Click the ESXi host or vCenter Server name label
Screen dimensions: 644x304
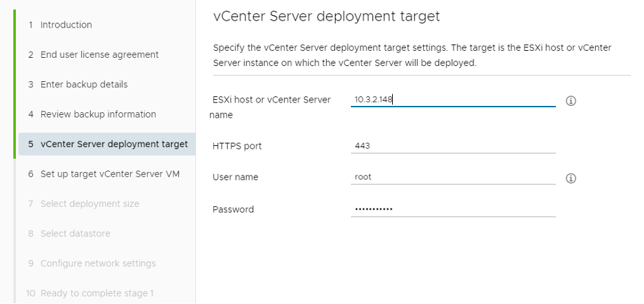pyautogui.click(x=271, y=100)
